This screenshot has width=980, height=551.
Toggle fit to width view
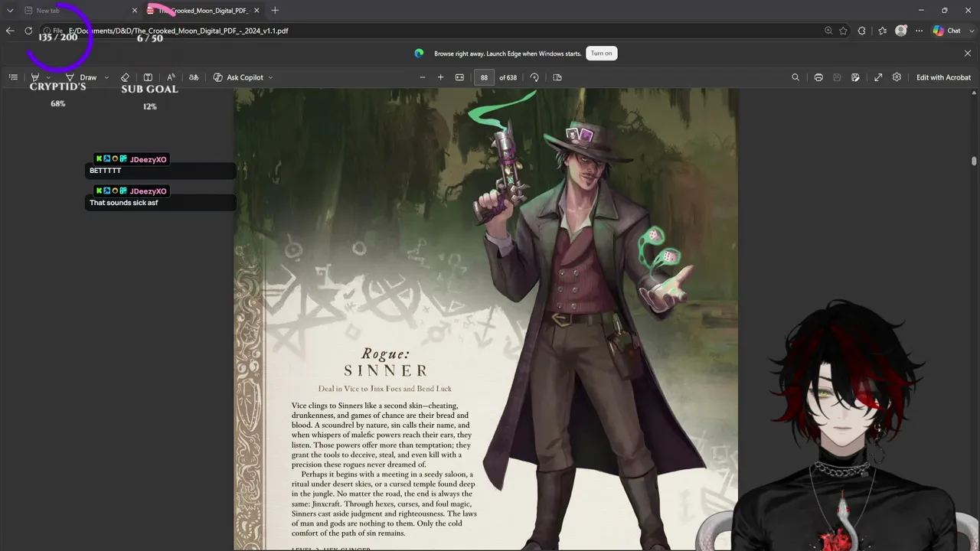click(x=459, y=77)
